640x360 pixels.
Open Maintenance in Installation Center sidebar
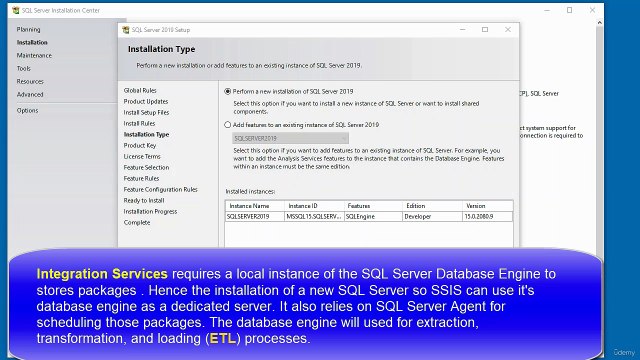34,56
